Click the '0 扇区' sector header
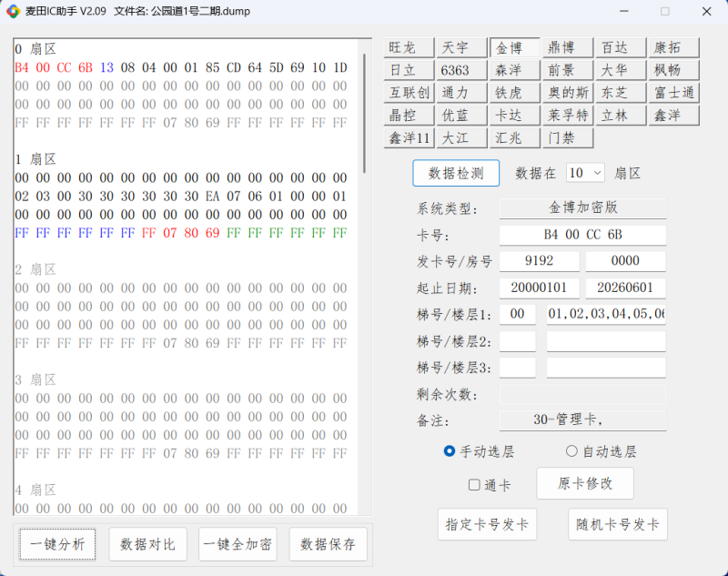This screenshot has height=576, width=728. [35, 49]
